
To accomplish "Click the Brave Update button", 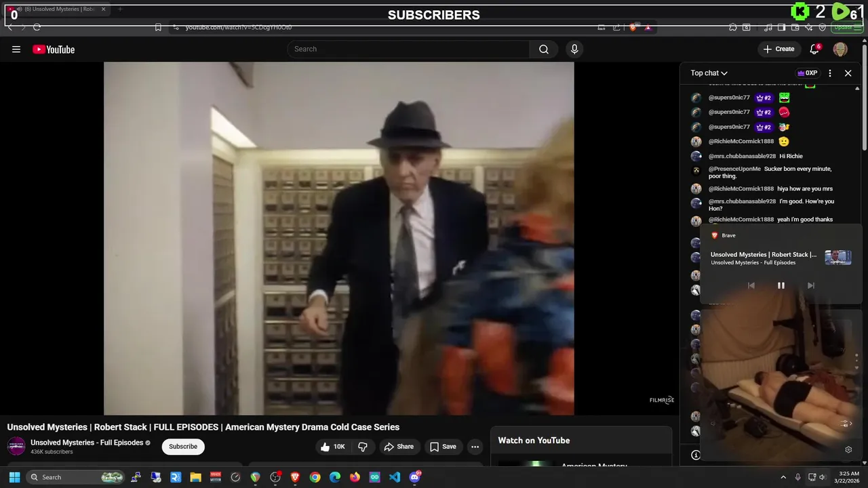I will (x=848, y=27).
